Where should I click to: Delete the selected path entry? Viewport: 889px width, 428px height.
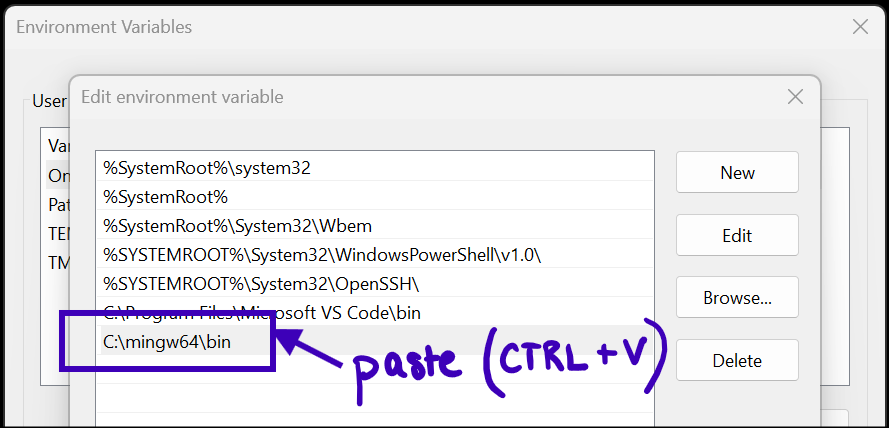tap(737, 360)
